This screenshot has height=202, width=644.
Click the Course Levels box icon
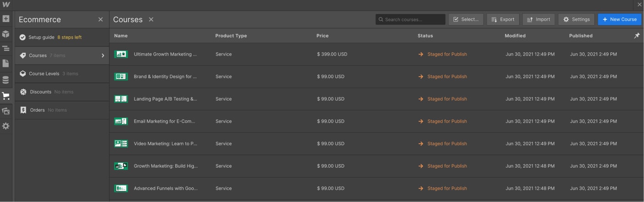click(x=23, y=73)
